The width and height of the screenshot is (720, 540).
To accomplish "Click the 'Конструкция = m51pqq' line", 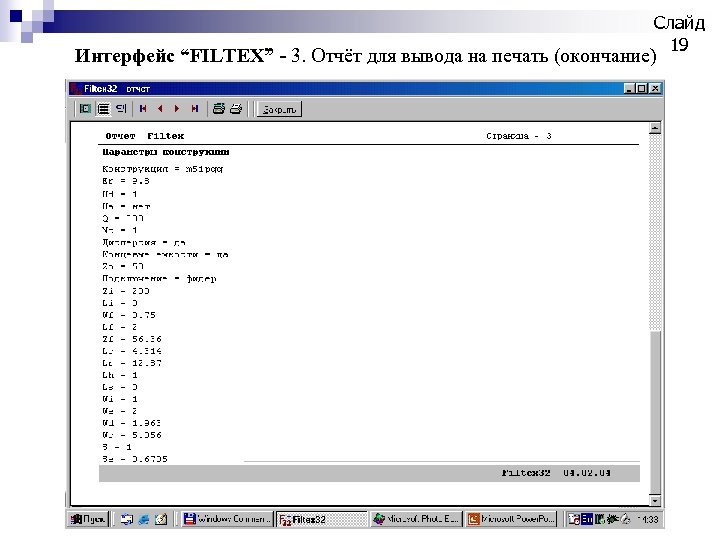I will point(163,169).
